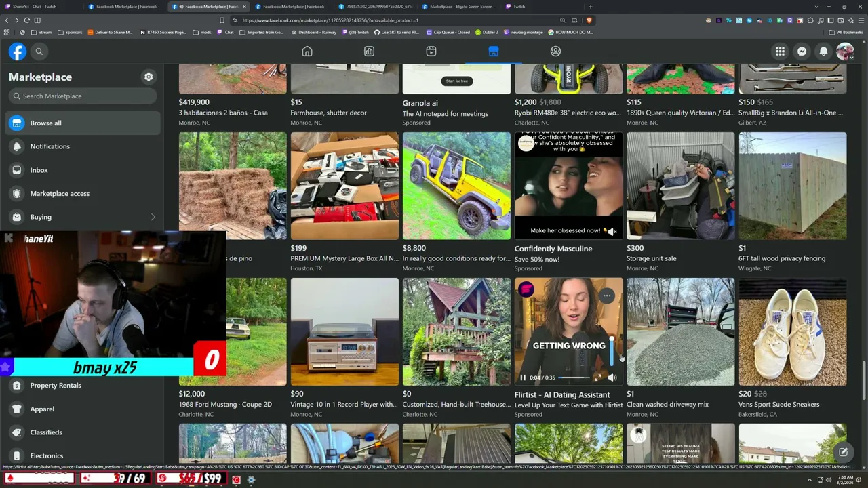Image resolution: width=868 pixels, height=488 pixels.
Task: Open the sponsors bookmarks folder
Action: coord(68,33)
